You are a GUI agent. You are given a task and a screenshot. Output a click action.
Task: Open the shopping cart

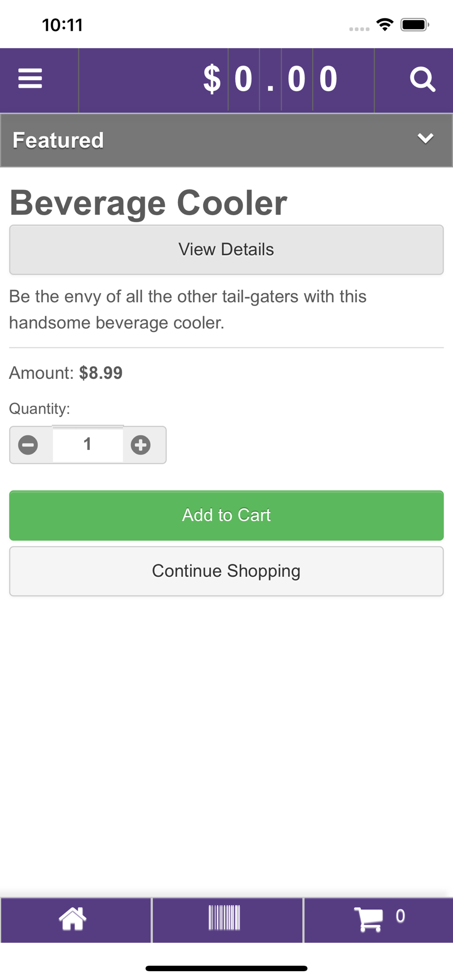pyautogui.click(x=369, y=919)
